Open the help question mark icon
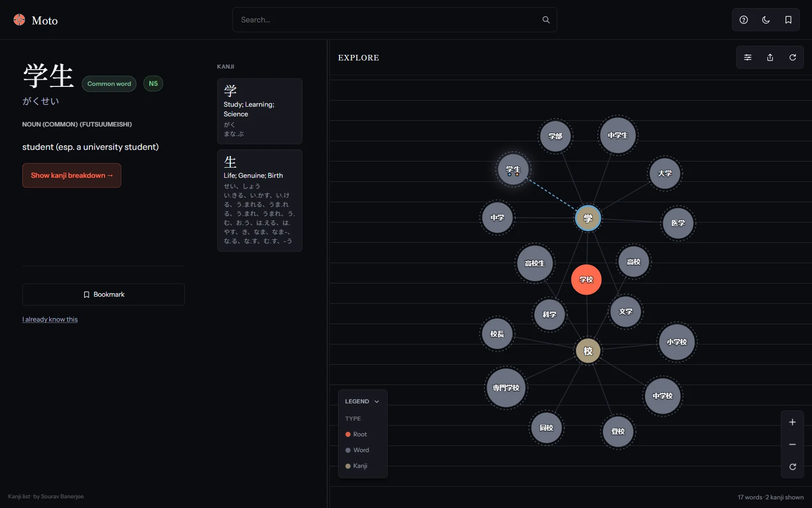 743,20
